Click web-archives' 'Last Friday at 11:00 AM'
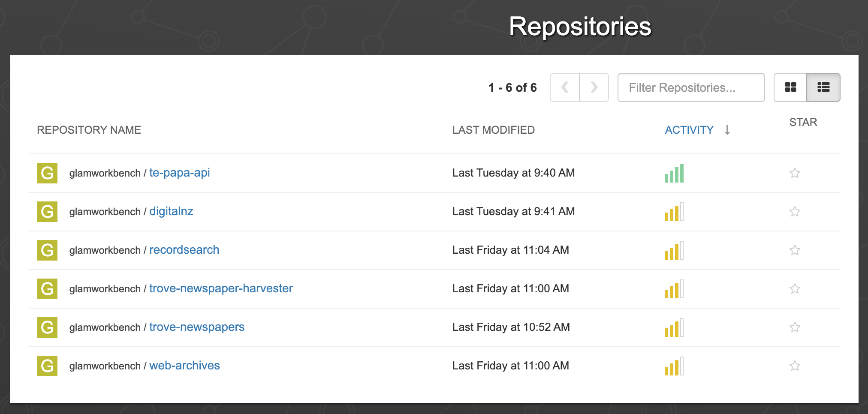The width and height of the screenshot is (868, 414). (511, 366)
